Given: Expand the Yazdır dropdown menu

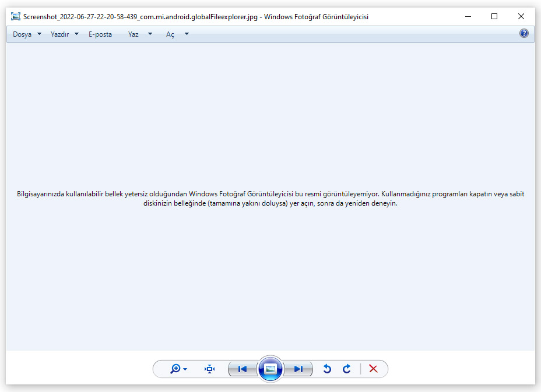Looking at the screenshot, I should [64, 34].
